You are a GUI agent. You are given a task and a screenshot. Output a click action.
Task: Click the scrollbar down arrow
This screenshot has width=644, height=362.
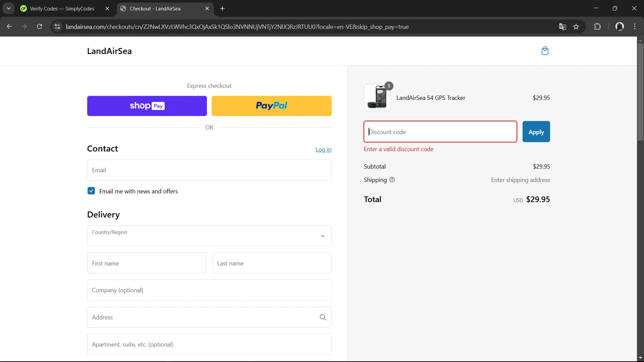640,358
